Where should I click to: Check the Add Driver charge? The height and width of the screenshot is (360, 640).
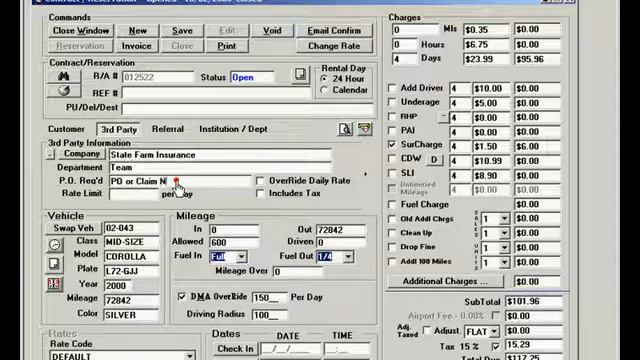pyautogui.click(x=392, y=88)
